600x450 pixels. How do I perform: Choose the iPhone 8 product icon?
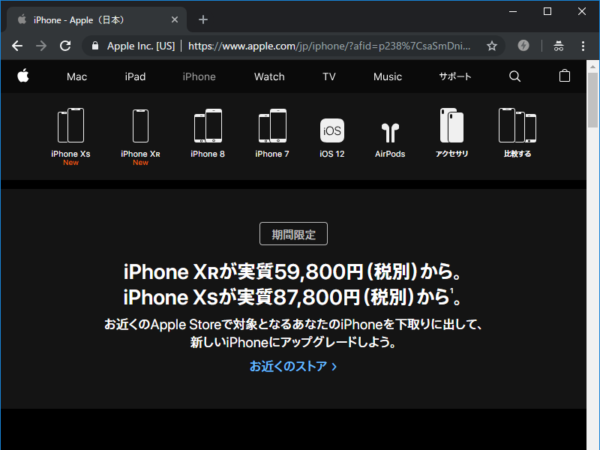click(207, 127)
